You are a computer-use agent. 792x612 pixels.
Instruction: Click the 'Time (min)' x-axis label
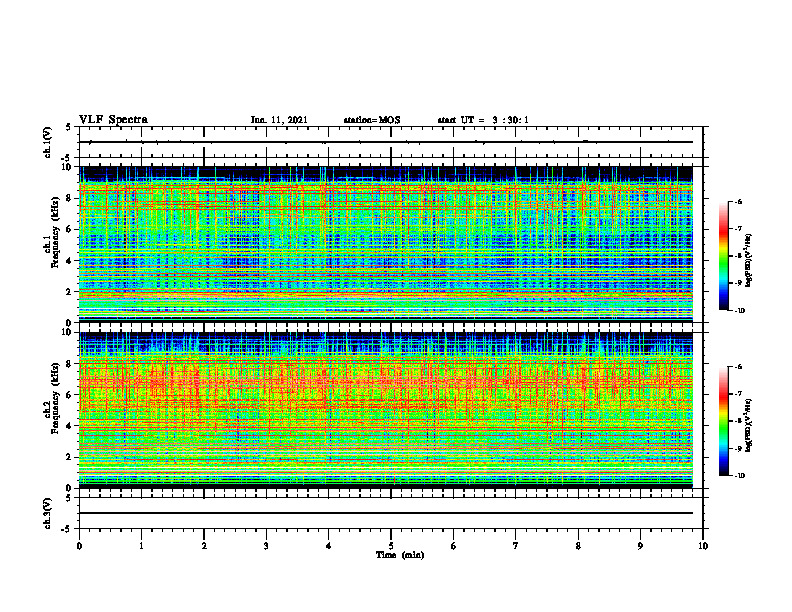click(400, 555)
